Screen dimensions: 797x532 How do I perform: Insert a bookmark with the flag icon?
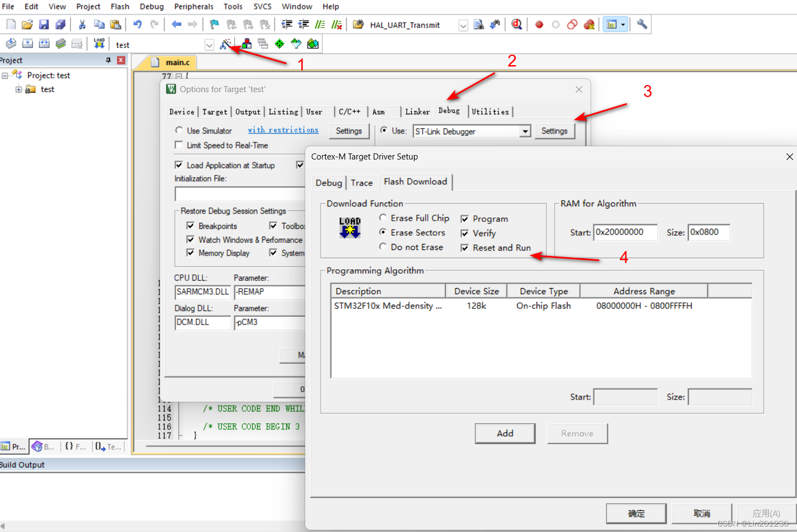[215, 24]
